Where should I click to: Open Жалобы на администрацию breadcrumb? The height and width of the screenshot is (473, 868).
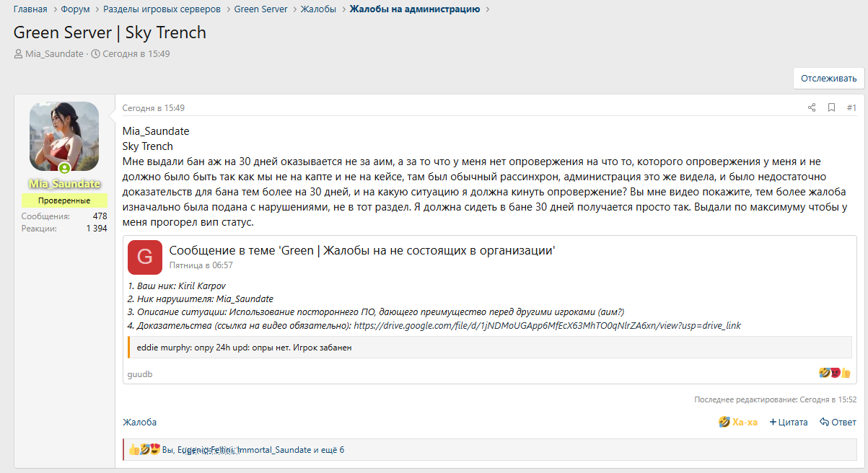pos(415,9)
